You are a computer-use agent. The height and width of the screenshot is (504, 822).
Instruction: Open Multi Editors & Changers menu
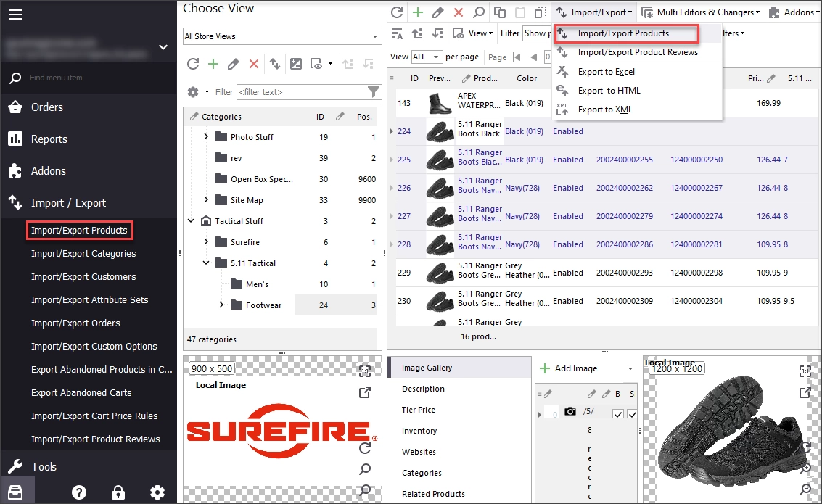point(700,12)
